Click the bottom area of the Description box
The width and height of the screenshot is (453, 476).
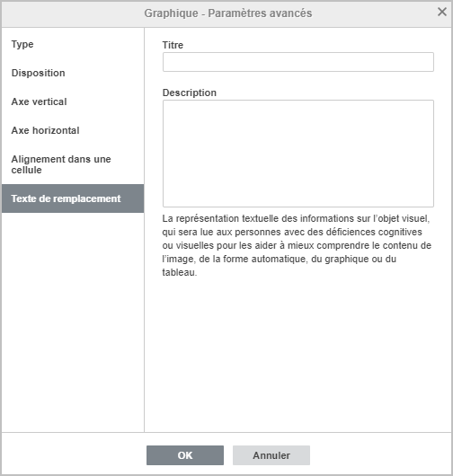click(298, 198)
